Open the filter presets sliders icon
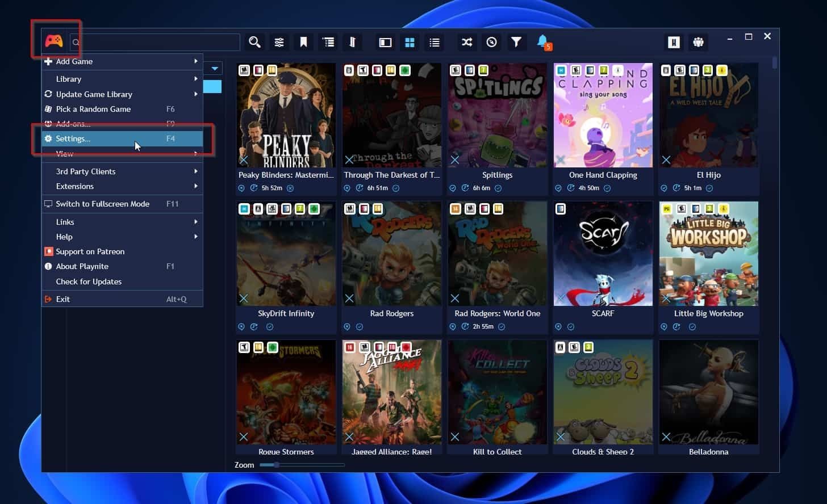This screenshot has height=504, width=827. tap(279, 43)
